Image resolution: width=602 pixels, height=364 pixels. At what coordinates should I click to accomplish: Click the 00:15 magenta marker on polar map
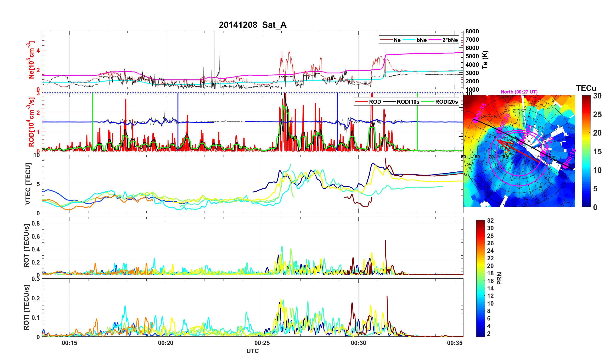pos(565,166)
